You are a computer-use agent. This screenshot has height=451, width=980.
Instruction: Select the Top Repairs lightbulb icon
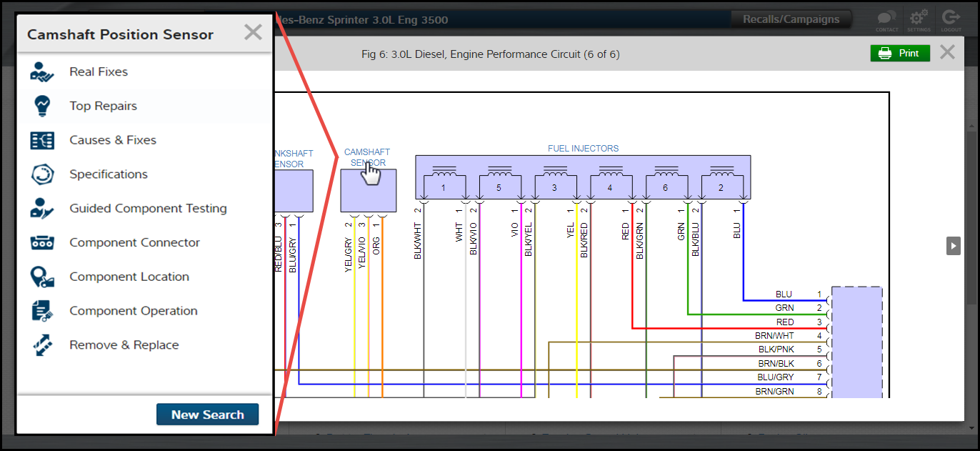[x=42, y=106]
